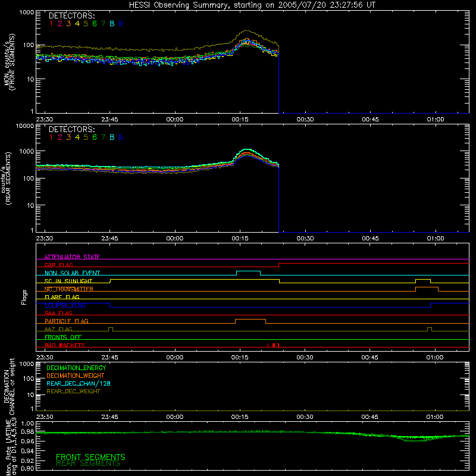Click the red BAD_PACKETS marks near 00:22

tap(274, 345)
